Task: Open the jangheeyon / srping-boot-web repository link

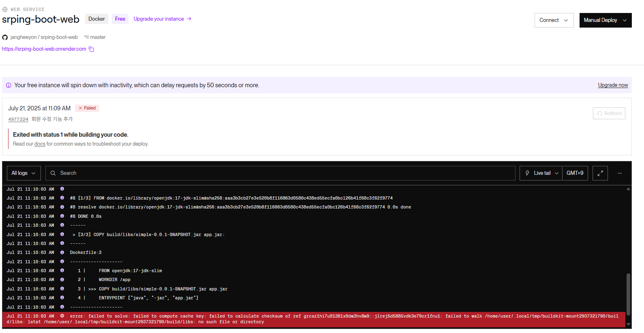Action: (44, 37)
